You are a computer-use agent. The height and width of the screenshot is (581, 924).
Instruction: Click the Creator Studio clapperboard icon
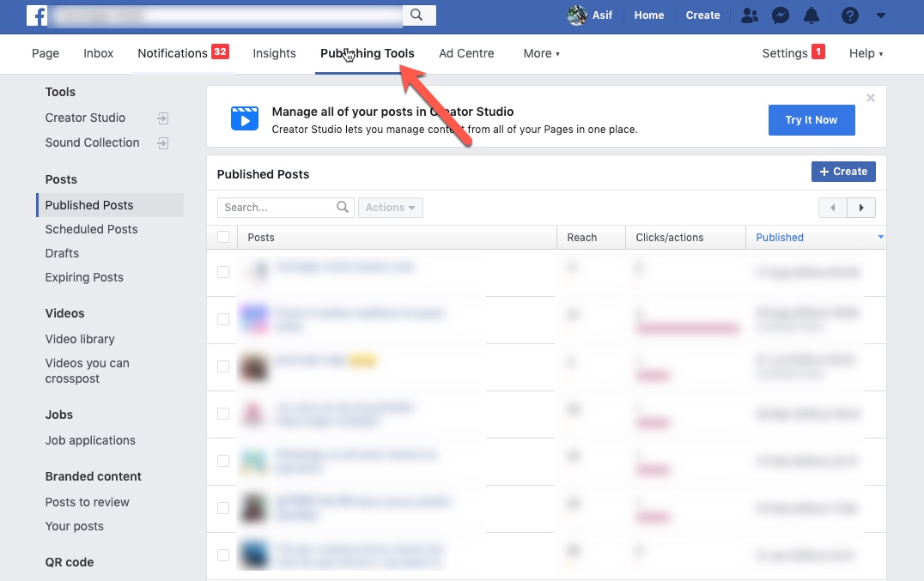click(x=245, y=118)
